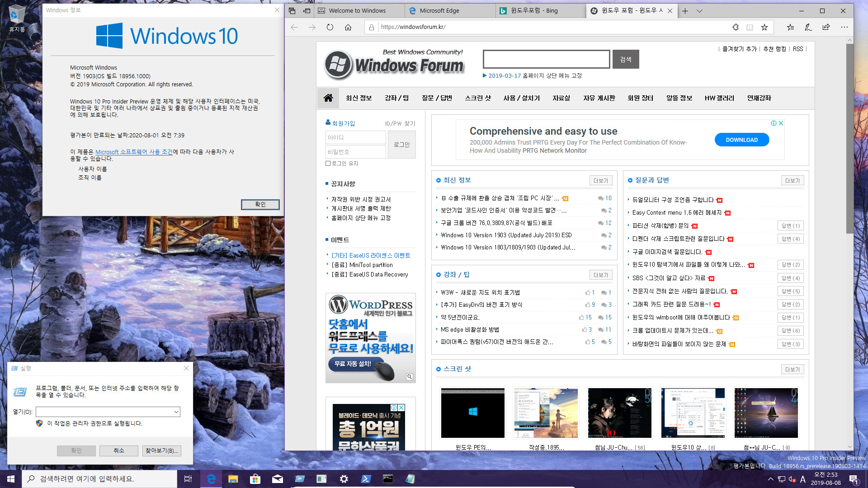Click the browser back arrow

tap(294, 27)
